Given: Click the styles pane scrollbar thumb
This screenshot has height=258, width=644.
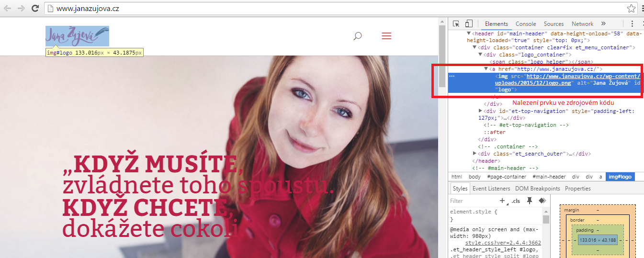Looking at the screenshot, I should coord(546,219).
